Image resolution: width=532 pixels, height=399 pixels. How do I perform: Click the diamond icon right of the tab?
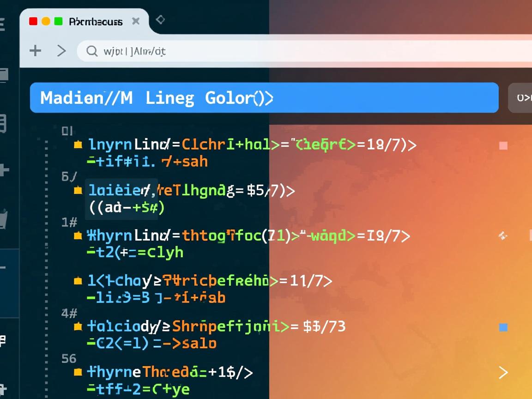click(x=160, y=20)
